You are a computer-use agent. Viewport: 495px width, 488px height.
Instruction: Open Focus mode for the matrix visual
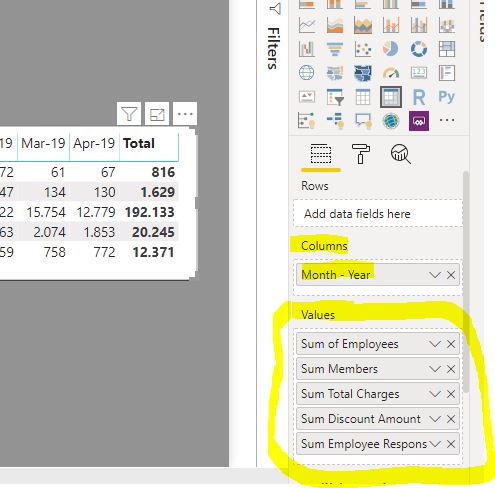coord(157,114)
